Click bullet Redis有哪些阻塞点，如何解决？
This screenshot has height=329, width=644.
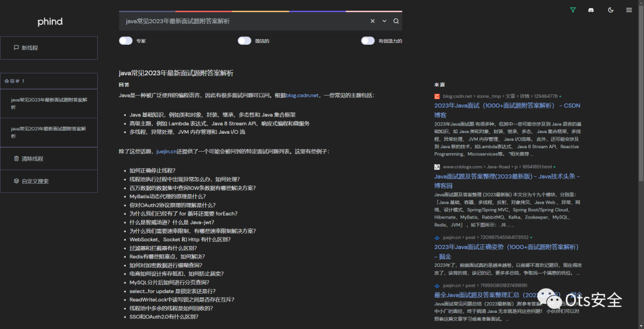tap(167, 257)
